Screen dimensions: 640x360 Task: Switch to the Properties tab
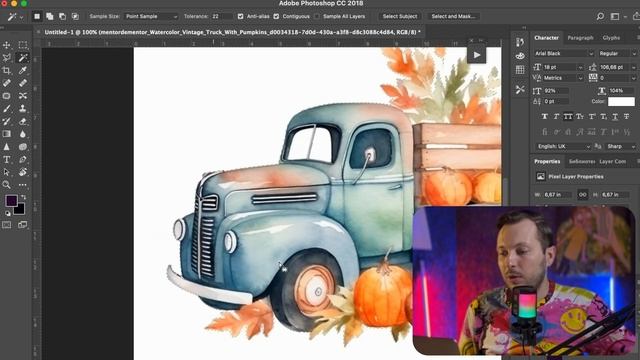tap(547, 161)
